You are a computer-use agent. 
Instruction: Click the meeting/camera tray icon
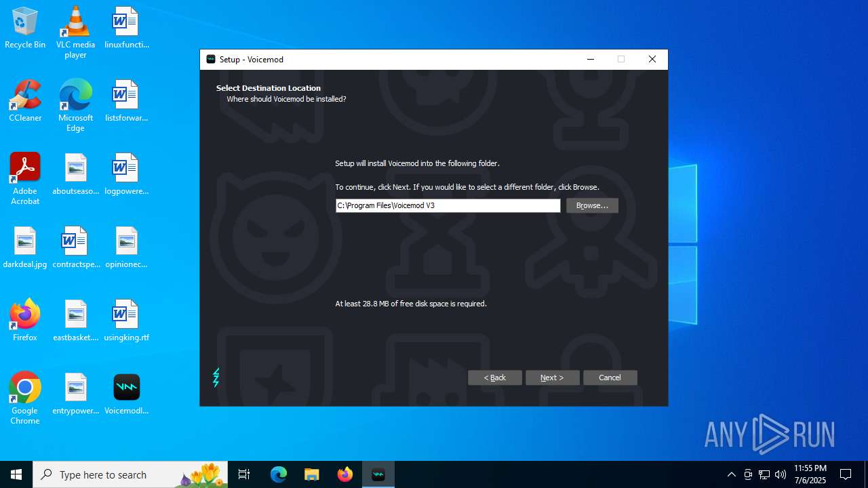pos(748,474)
